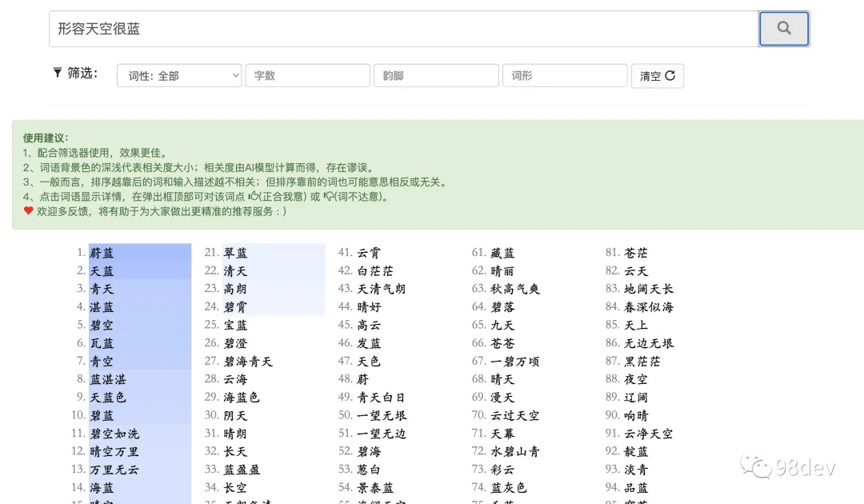Viewport: 864px width, 504px height.
Task: Click the magnifying glass search icon
Action: (x=783, y=28)
